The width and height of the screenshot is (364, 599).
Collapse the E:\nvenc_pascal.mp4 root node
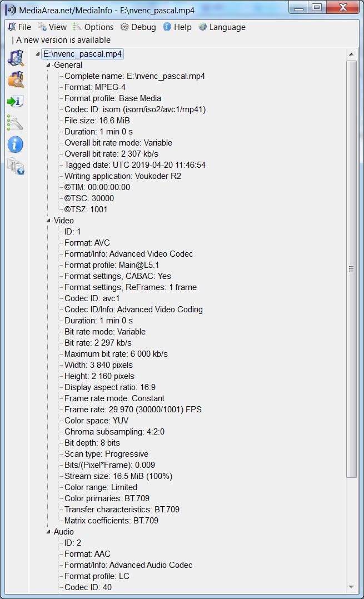[x=37, y=54]
